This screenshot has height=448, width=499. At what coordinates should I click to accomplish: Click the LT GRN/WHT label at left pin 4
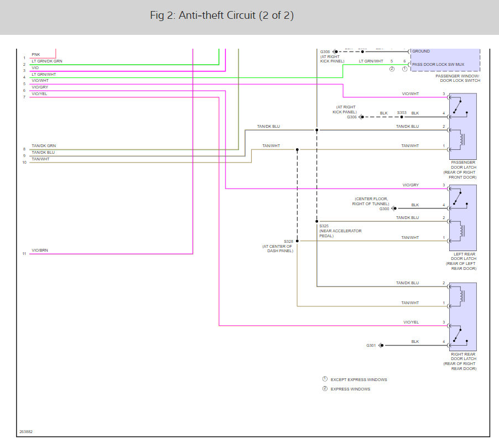pyautogui.click(x=44, y=75)
